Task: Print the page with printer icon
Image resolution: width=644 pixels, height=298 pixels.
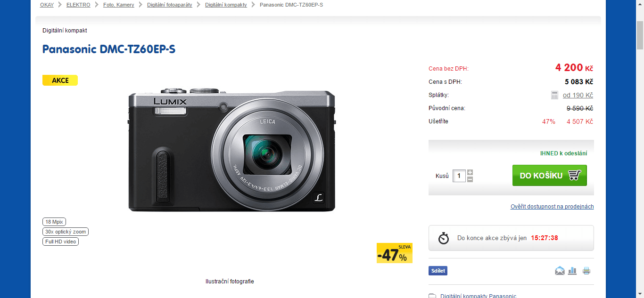Action: (x=586, y=271)
